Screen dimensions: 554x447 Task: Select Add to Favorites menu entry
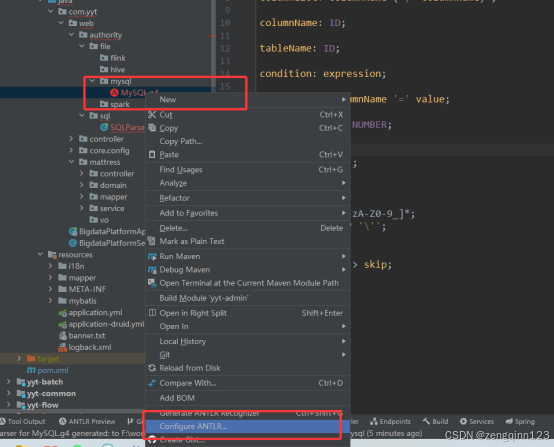pyautogui.click(x=248, y=213)
